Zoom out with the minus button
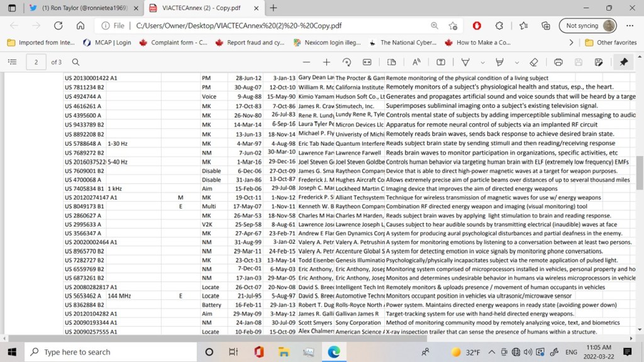 [x=306, y=62]
